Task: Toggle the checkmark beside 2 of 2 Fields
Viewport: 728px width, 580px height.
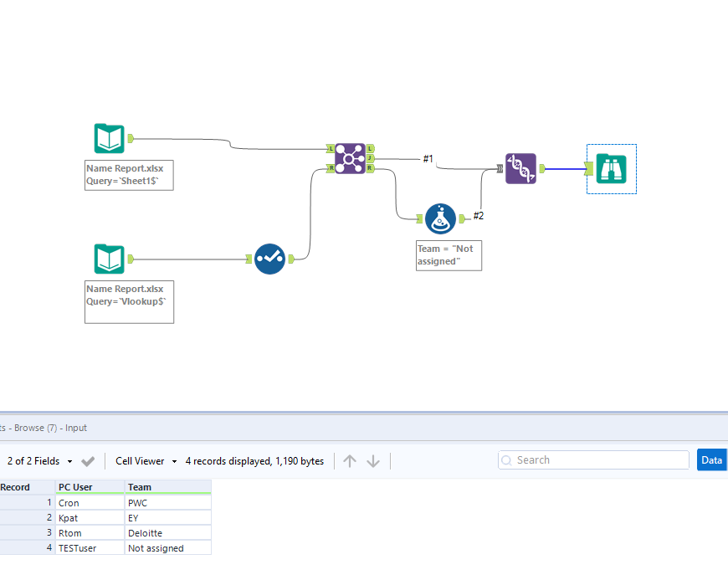Action: [88, 460]
